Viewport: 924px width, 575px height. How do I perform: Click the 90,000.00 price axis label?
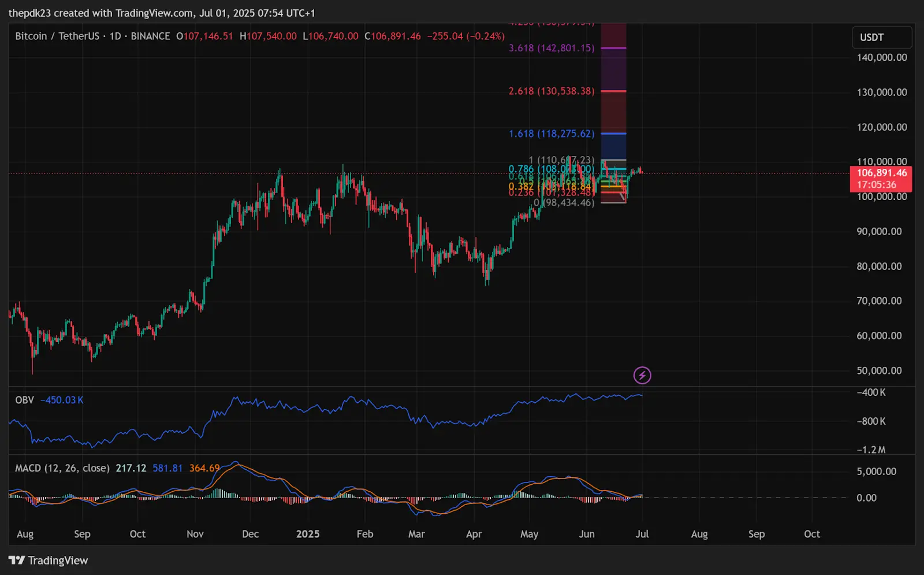click(x=879, y=231)
